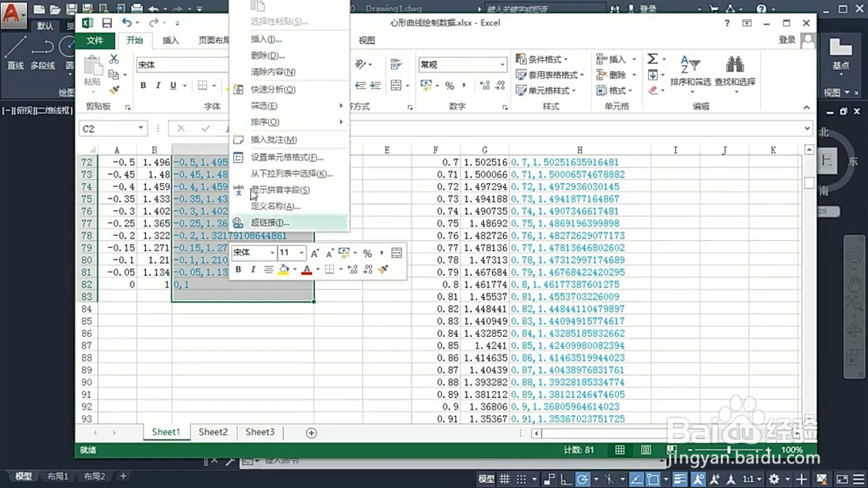868x488 pixels.
Task: Click the accounting number format icon
Action: pyautogui.click(x=426, y=85)
